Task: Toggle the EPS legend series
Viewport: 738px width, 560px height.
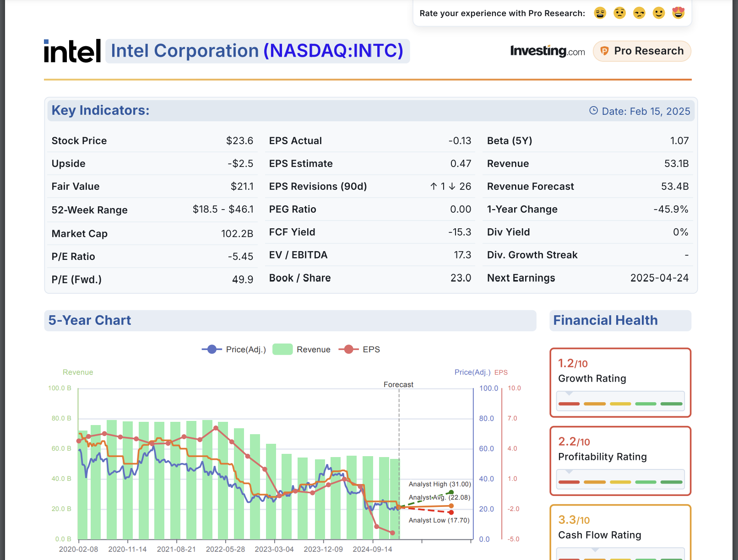Action: click(x=359, y=350)
